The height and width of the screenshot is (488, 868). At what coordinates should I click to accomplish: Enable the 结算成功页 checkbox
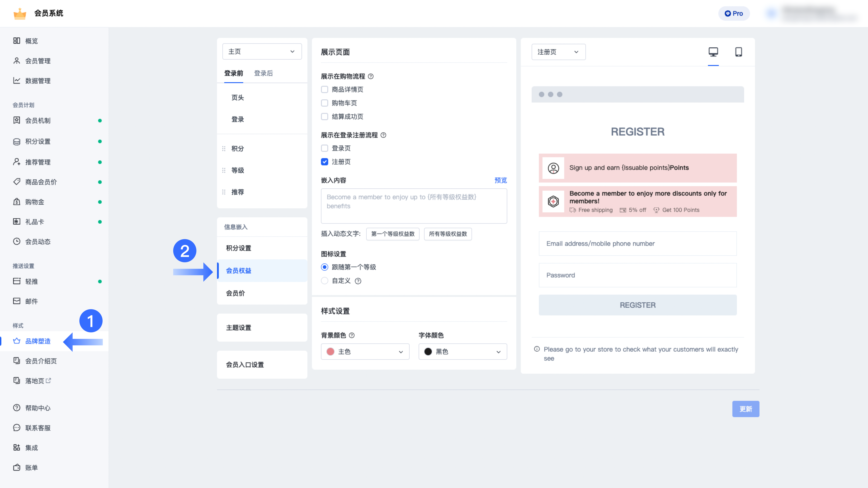tap(324, 117)
